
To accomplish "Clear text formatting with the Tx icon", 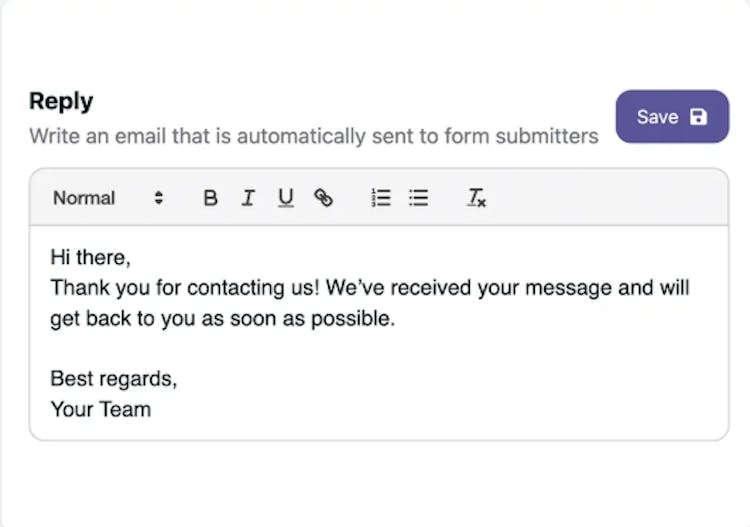I will tap(476, 198).
